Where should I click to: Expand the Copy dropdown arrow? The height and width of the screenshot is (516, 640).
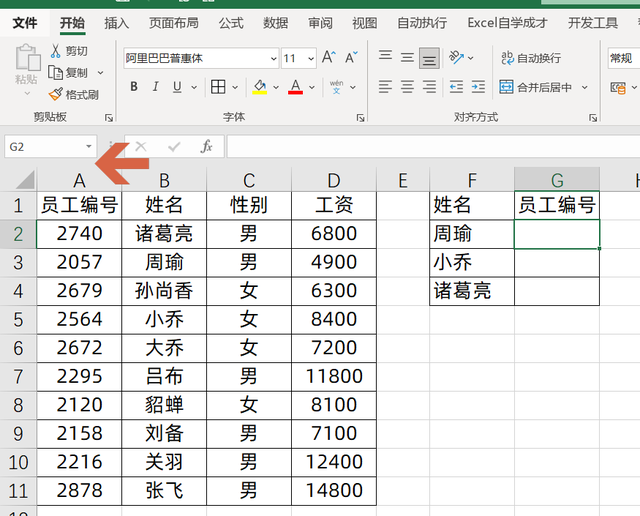tap(100, 73)
